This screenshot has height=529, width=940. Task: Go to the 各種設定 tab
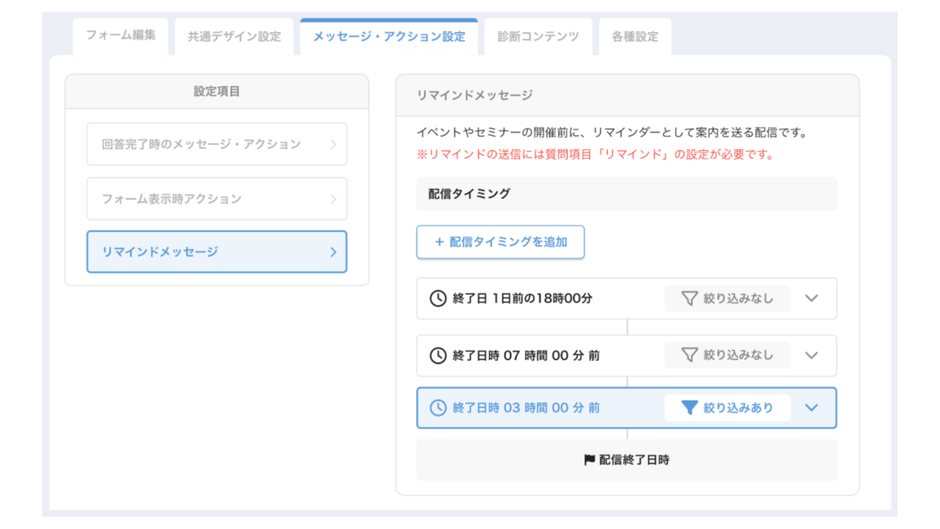635,37
